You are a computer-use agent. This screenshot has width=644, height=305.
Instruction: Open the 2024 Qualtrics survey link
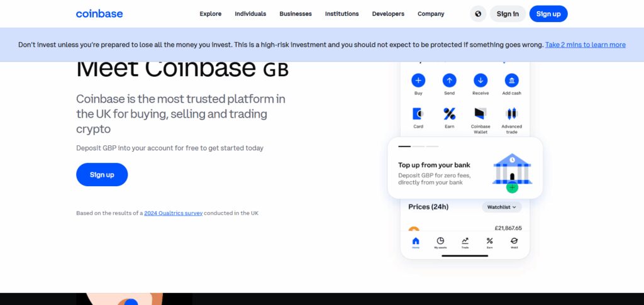[x=174, y=213]
